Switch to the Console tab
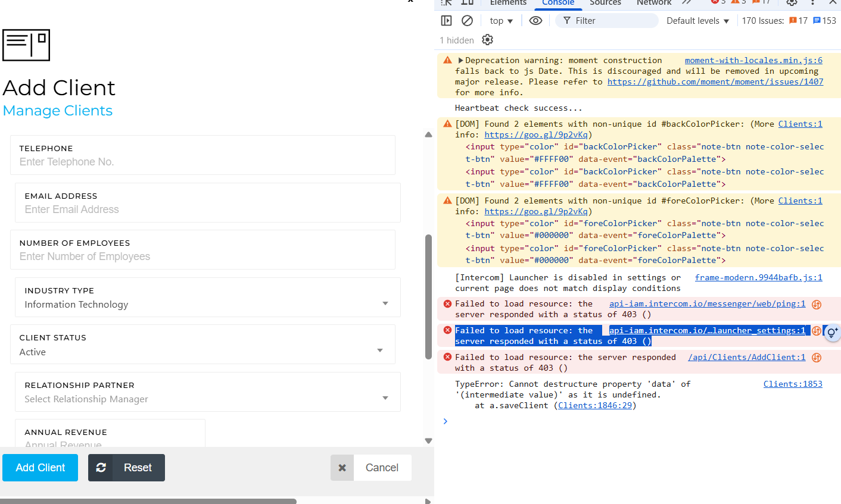The height and width of the screenshot is (504, 841). pos(558,3)
